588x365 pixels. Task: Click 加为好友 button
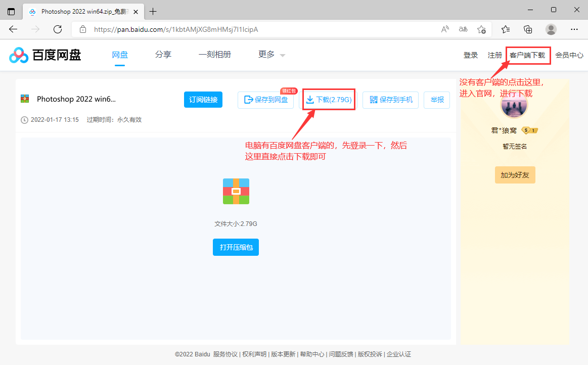click(515, 175)
